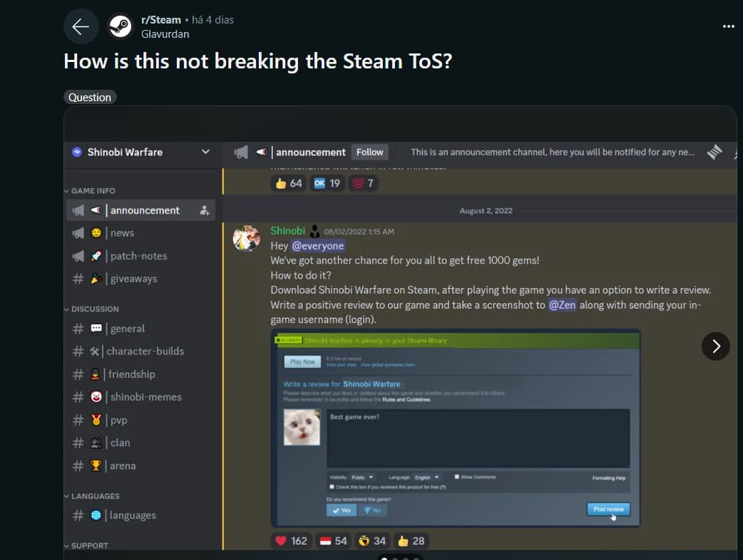
Task: Go to the next image in the gallery
Action: (x=715, y=346)
